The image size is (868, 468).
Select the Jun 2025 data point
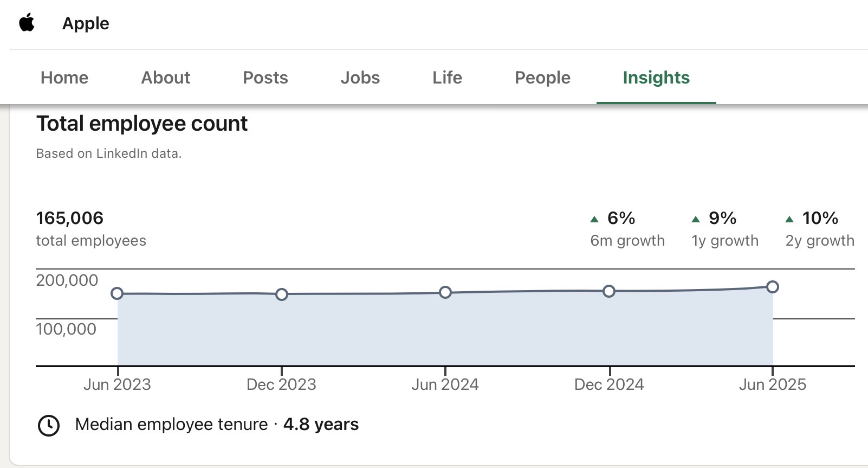tap(773, 287)
